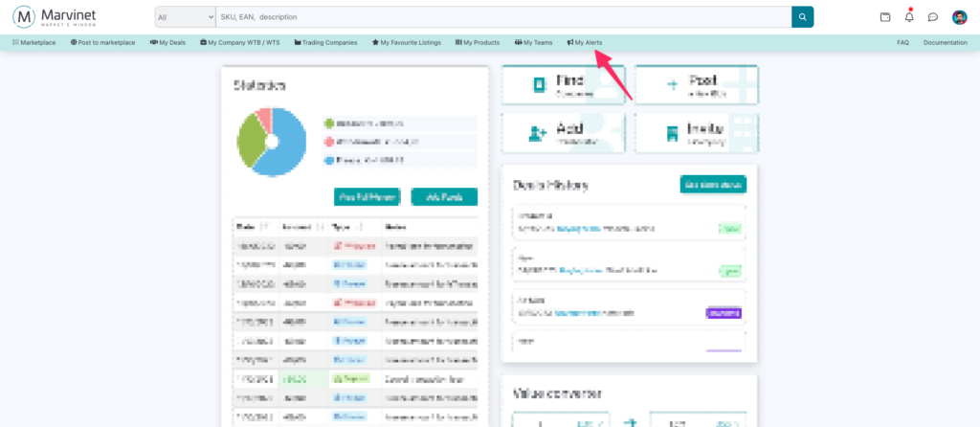Open the Marketplace menu item
This screenshot has width=980, height=427.
(36, 43)
